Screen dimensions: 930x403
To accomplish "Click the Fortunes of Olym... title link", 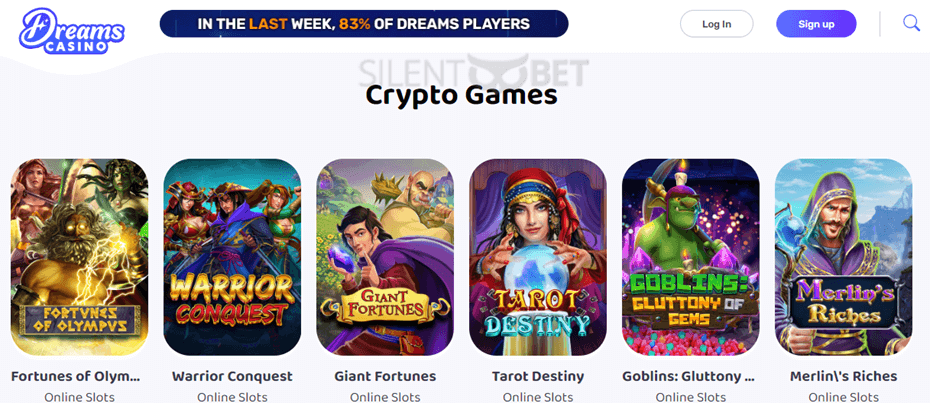I will click(x=76, y=376).
